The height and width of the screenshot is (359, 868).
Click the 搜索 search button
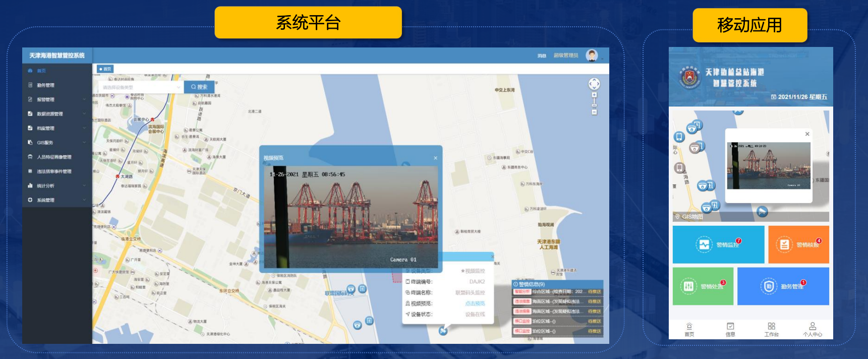click(199, 87)
